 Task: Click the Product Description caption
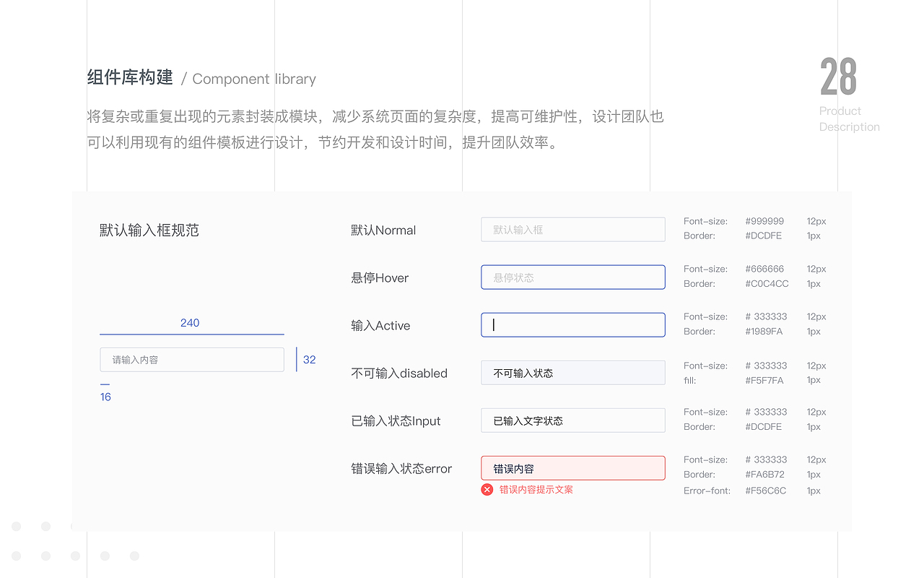point(849,118)
